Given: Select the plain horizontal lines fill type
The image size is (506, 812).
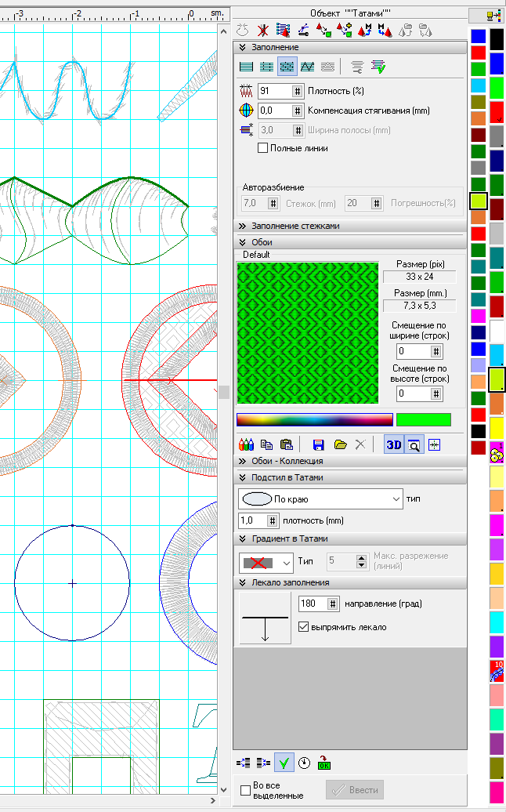Looking at the screenshot, I should (x=246, y=67).
